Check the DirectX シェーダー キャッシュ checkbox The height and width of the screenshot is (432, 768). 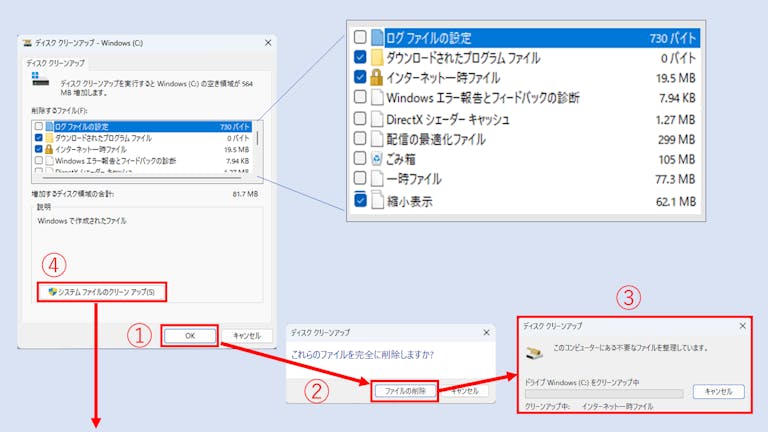pos(360,118)
